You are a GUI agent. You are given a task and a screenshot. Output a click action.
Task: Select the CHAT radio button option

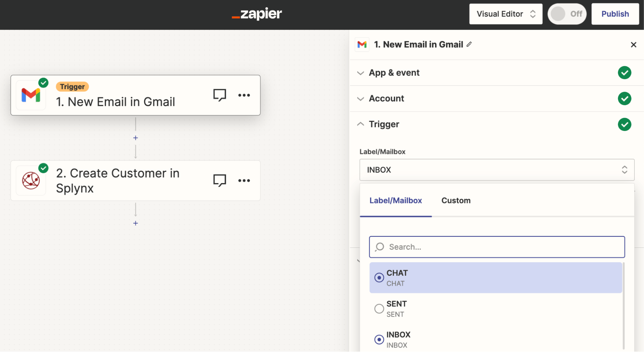click(379, 277)
